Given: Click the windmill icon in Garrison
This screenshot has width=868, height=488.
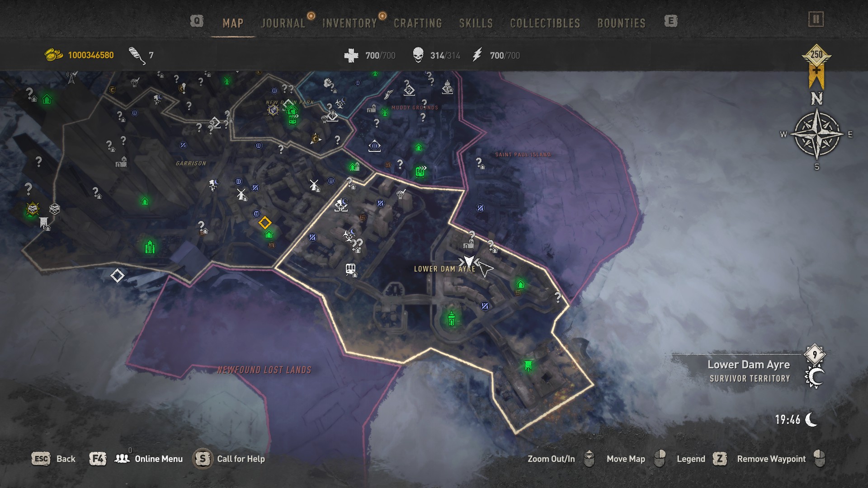Looking at the screenshot, I should click(241, 194).
